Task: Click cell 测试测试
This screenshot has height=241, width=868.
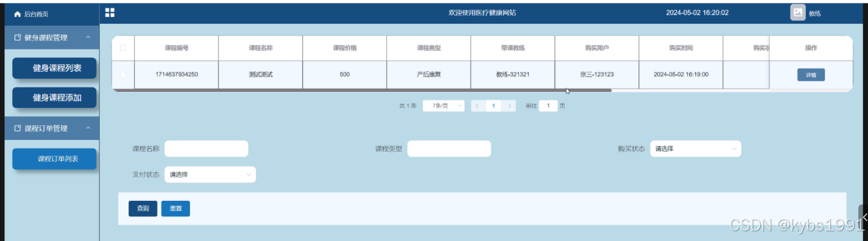Action: 261,74
